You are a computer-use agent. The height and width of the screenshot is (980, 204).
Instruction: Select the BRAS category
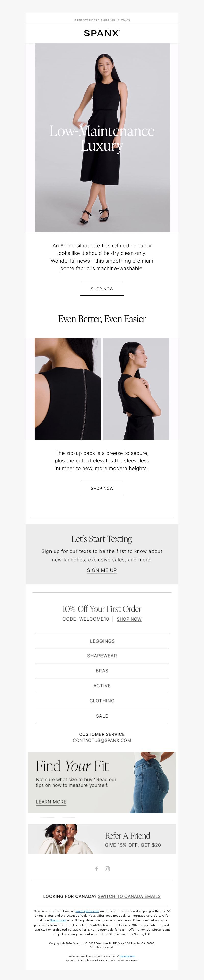coord(102,671)
